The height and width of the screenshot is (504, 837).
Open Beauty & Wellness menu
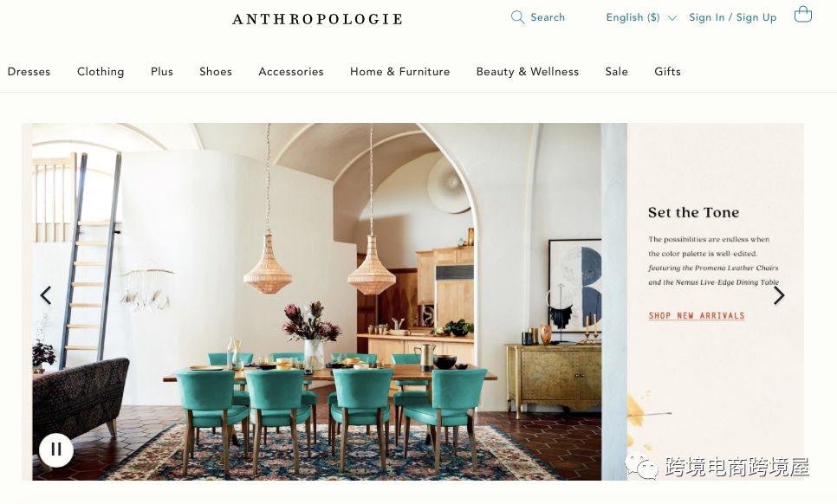click(x=528, y=72)
